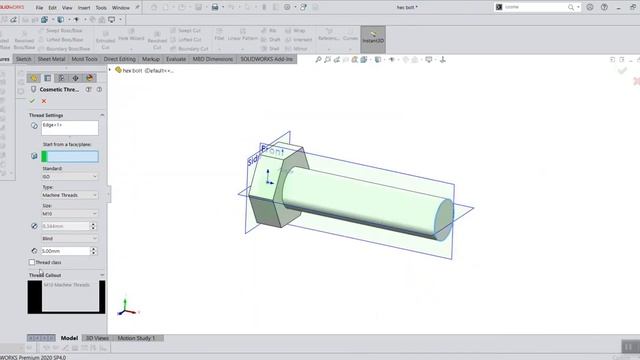Open the Section View tool icon
Image resolution: width=640 pixels, height=360 pixels.
point(355,60)
